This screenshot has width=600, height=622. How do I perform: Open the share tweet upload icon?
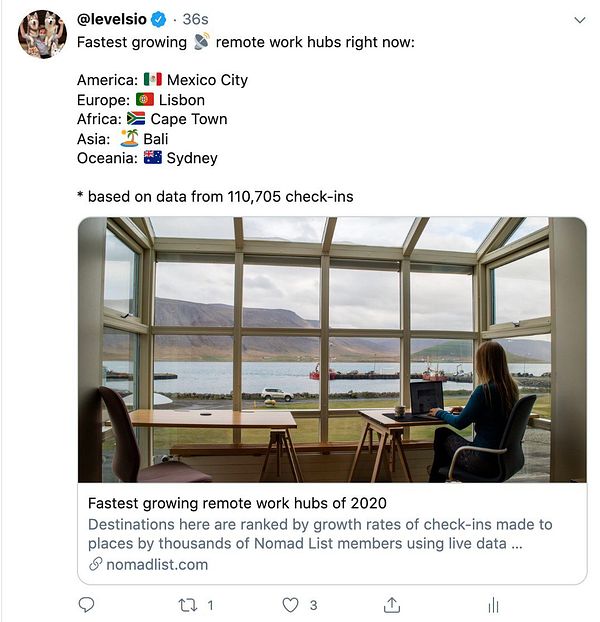392,605
